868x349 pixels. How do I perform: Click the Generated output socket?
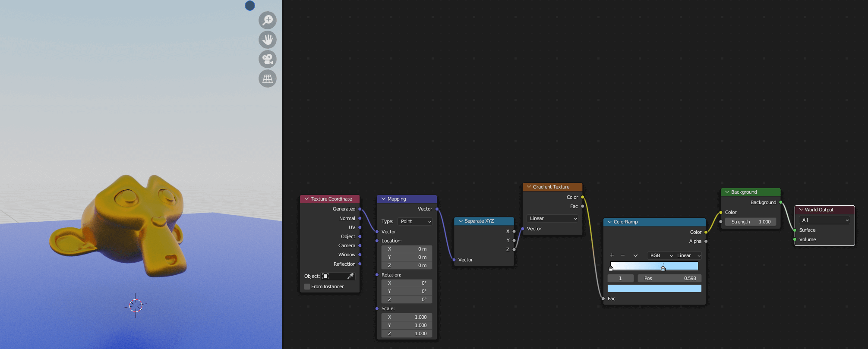(x=360, y=209)
